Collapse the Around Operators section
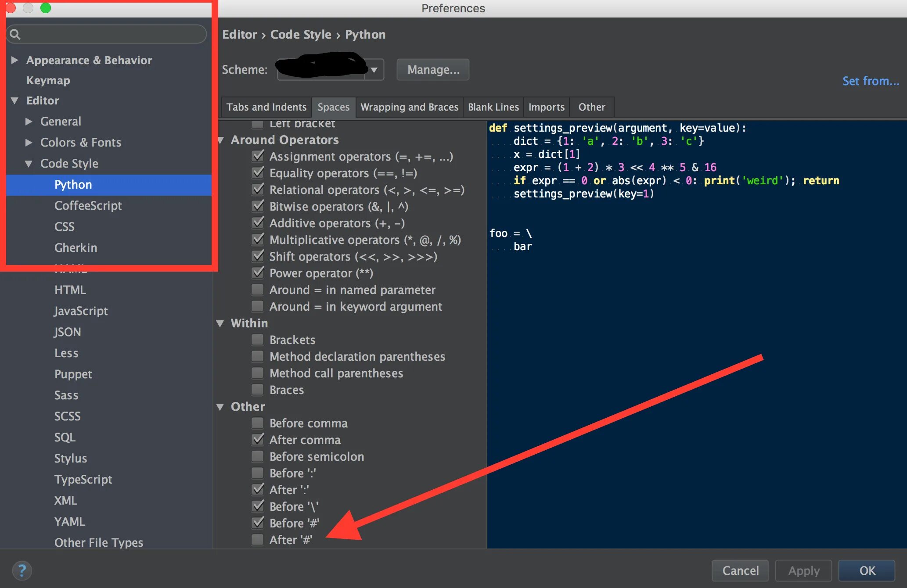The height and width of the screenshot is (588, 907). pyautogui.click(x=221, y=140)
